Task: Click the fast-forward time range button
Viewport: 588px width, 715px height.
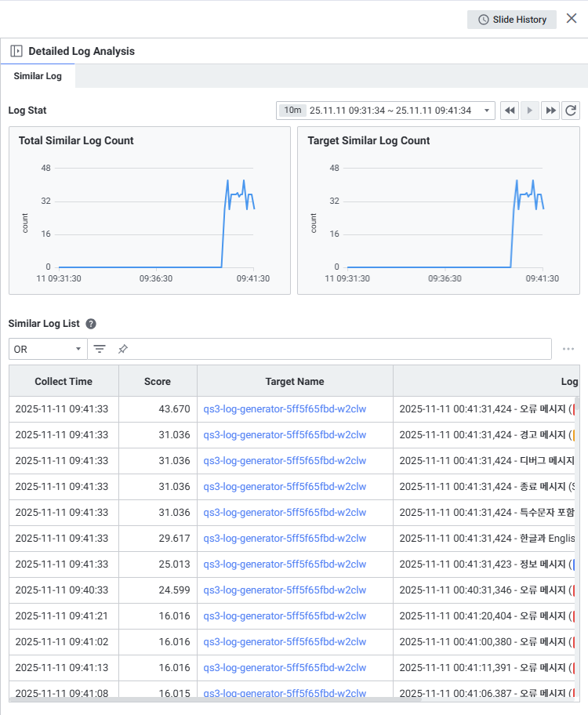Action: [x=551, y=111]
